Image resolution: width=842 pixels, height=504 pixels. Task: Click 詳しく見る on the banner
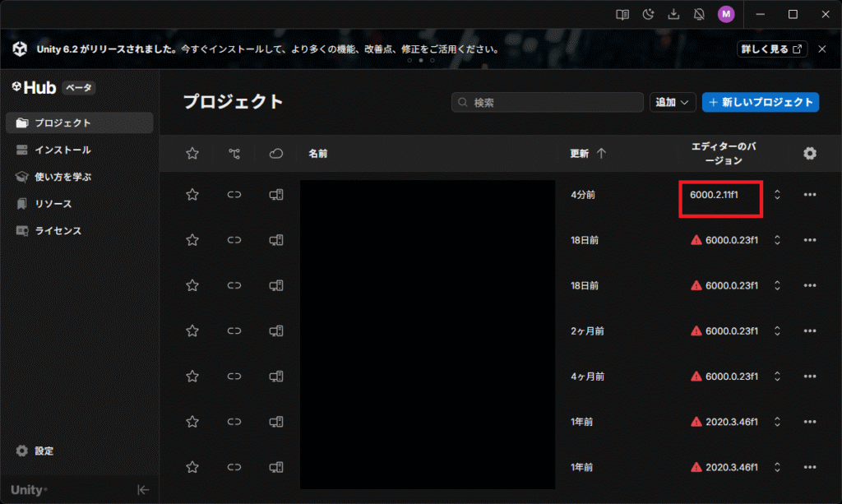click(x=771, y=49)
